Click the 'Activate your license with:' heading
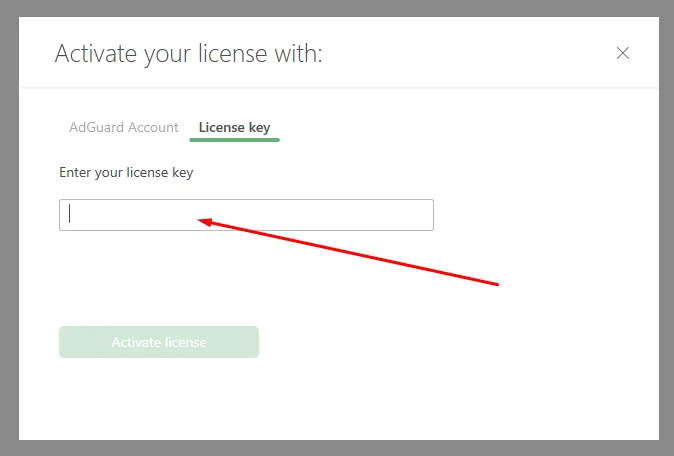Image resolution: width=674 pixels, height=456 pixels. click(x=189, y=53)
